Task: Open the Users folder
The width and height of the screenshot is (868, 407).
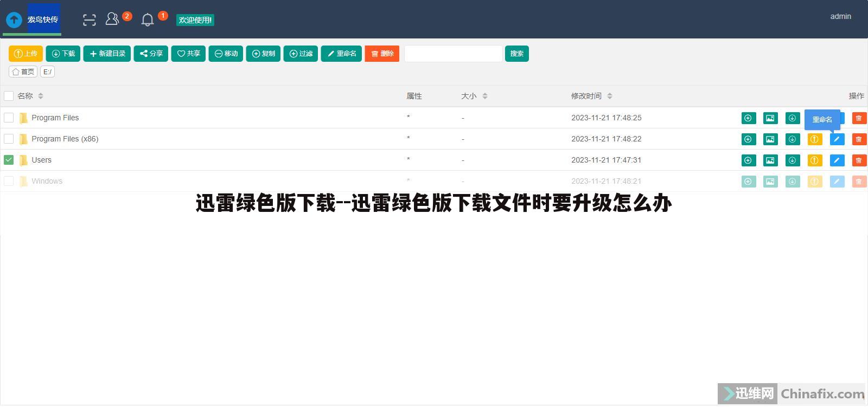Action: point(41,160)
